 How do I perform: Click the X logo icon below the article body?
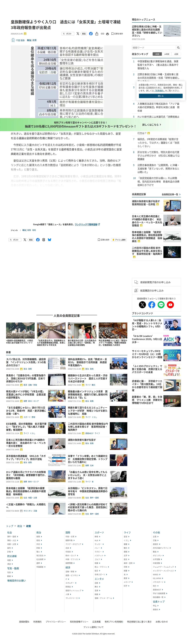point(25,239)
